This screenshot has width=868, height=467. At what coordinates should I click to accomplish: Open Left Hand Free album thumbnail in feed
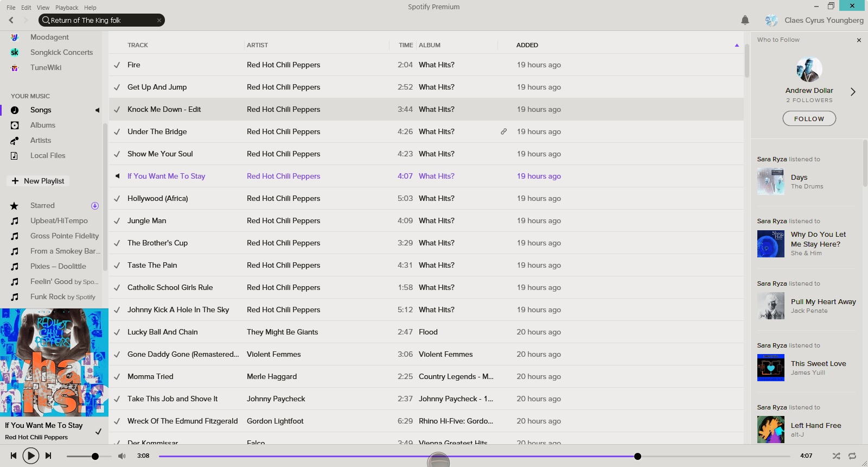[771, 430]
